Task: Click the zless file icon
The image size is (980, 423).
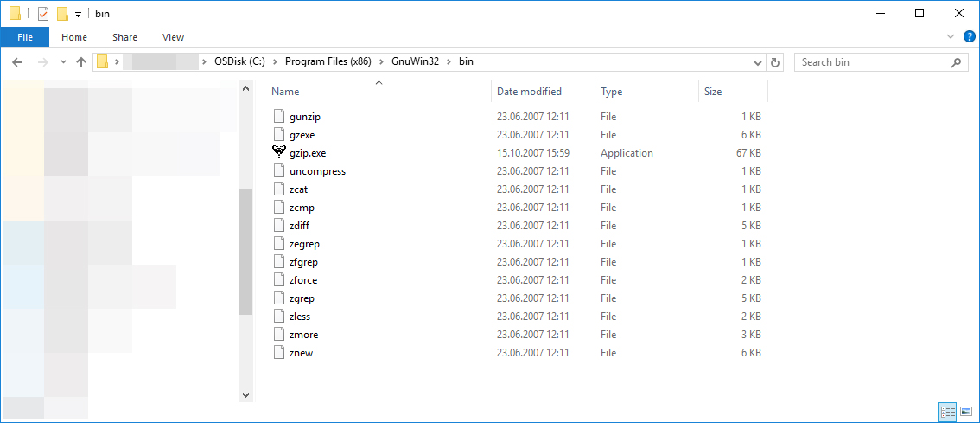Action: click(279, 316)
